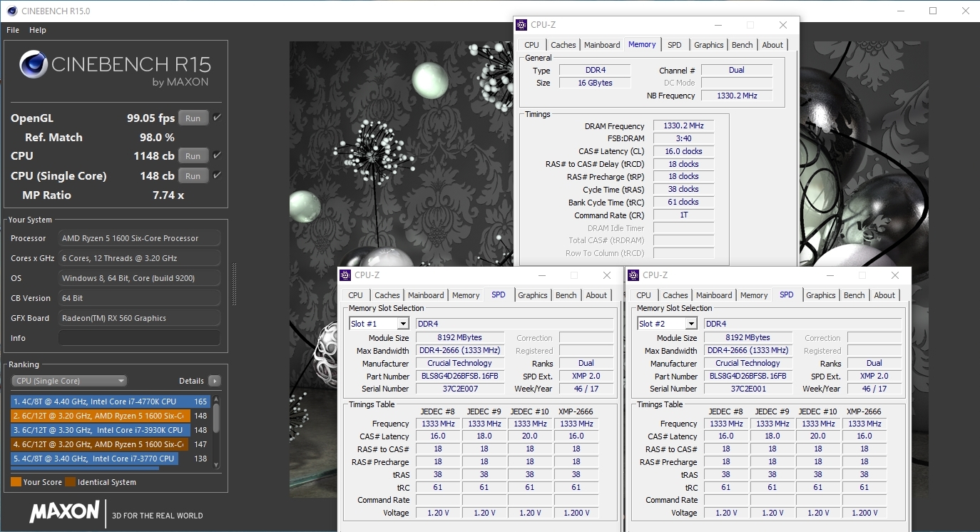Screen dimensions: 980x532
Task: Click the orange Your Score color swatch
Action: (x=16, y=482)
